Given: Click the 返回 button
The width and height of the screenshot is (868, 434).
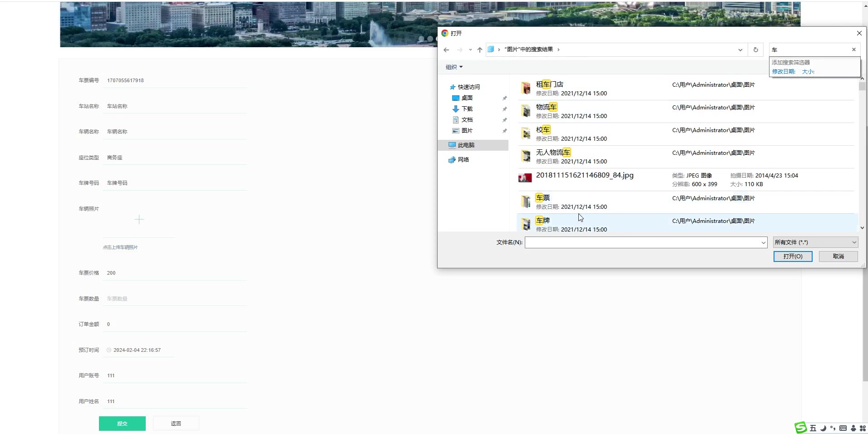Looking at the screenshot, I should pyautogui.click(x=176, y=424).
